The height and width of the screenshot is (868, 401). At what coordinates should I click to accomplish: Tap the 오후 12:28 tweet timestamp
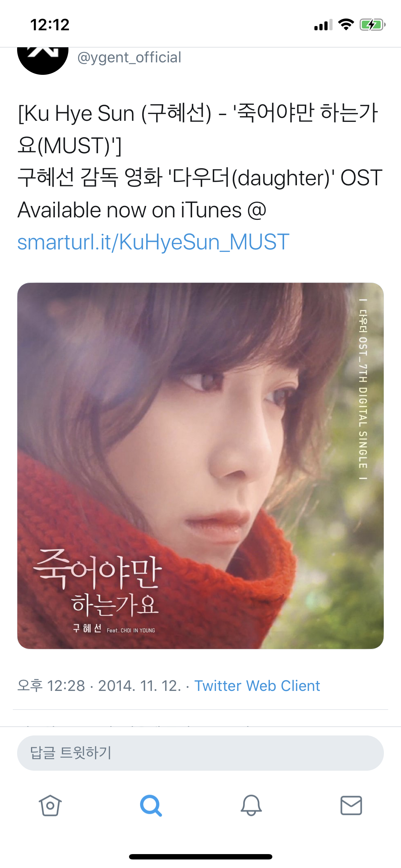(51, 686)
